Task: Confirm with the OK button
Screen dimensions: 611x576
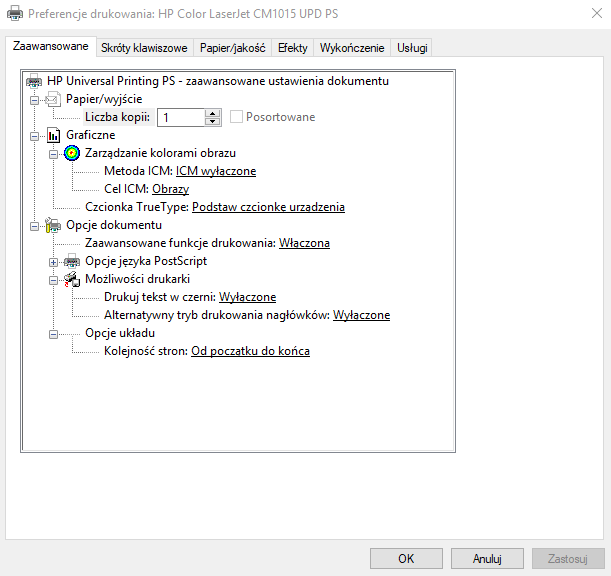Action: click(x=406, y=558)
